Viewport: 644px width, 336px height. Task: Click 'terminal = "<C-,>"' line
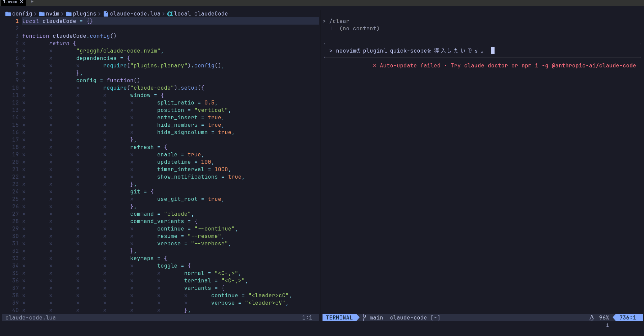[x=215, y=281]
